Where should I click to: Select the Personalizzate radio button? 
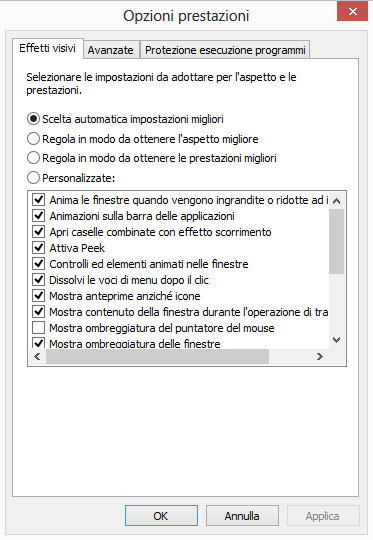(33, 178)
